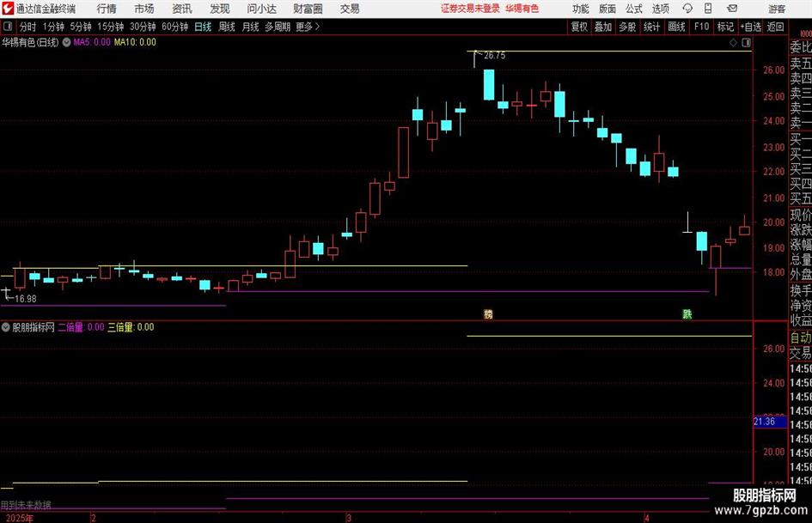Click the 复权 toolbar button
This screenshot has width=812, height=523.
579,27
